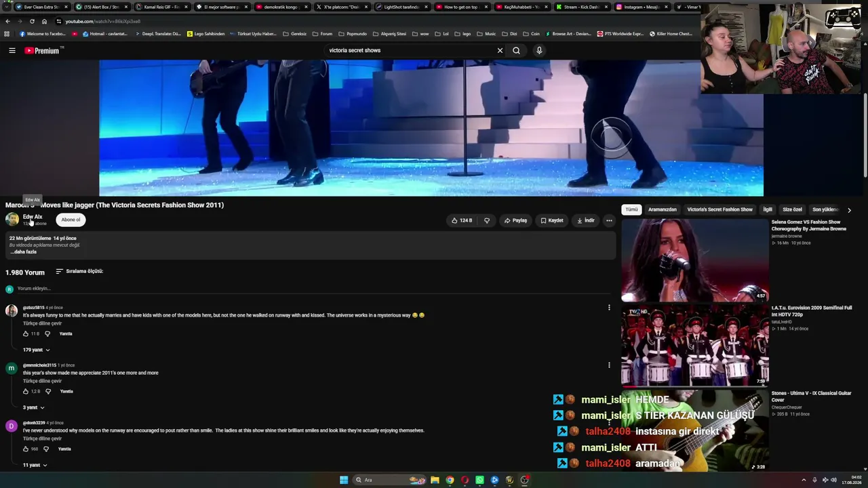Open Windows Start menu
This screenshot has height=488, width=868.
click(x=344, y=480)
